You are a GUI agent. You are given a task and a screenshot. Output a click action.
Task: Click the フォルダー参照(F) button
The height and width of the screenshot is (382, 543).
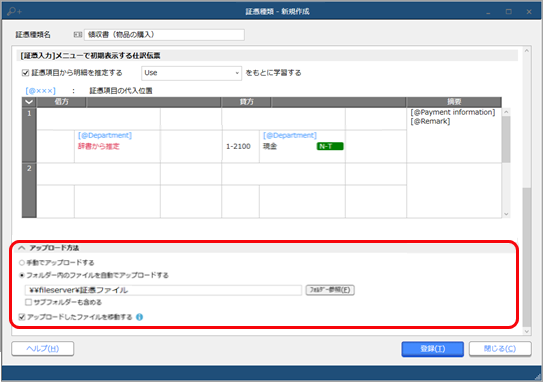click(330, 290)
